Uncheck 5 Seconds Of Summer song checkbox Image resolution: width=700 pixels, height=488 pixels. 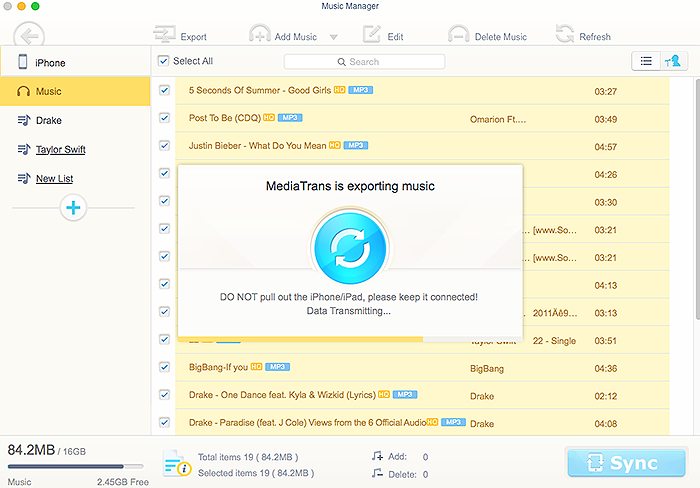[164, 90]
